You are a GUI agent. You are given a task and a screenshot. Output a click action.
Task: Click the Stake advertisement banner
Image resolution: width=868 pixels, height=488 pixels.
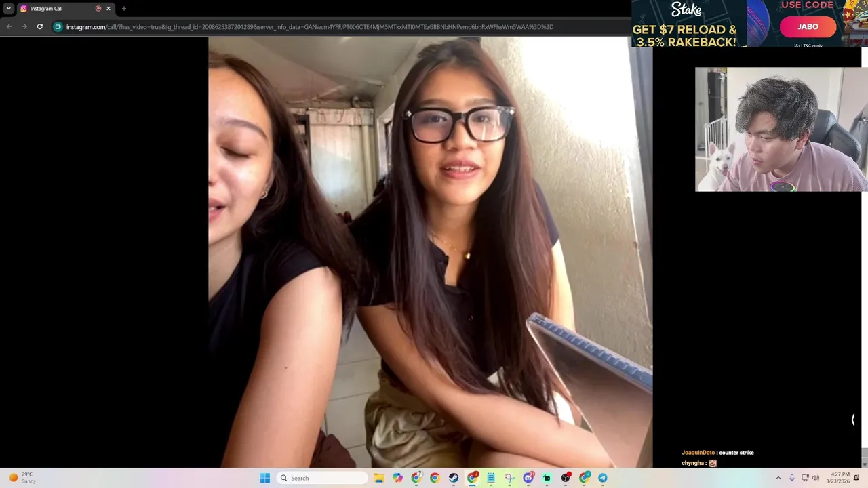749,24
